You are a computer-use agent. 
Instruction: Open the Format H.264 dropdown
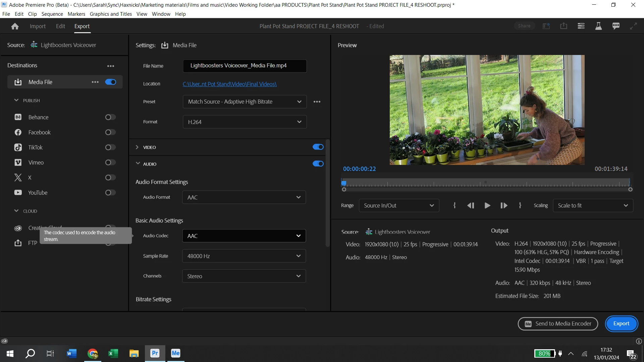245,122
